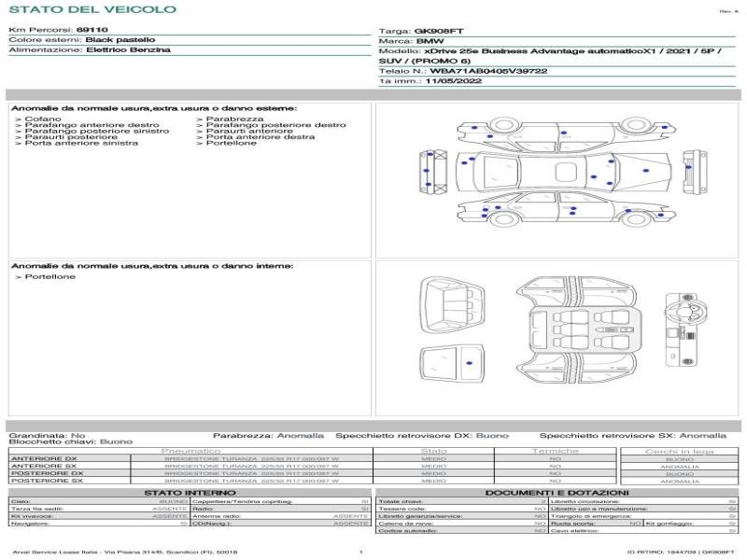Click the Paraurti posteriore item
The image size is (747, 560).
tap(71, 136)
